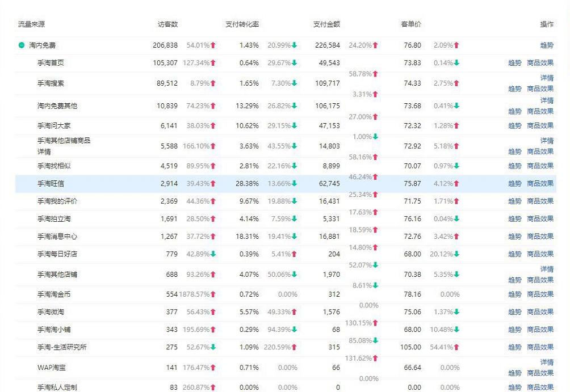Viewport: 570px width, 392px height.
Task: Click the red up arrow beside 54.01%
Action: point(212,45)
